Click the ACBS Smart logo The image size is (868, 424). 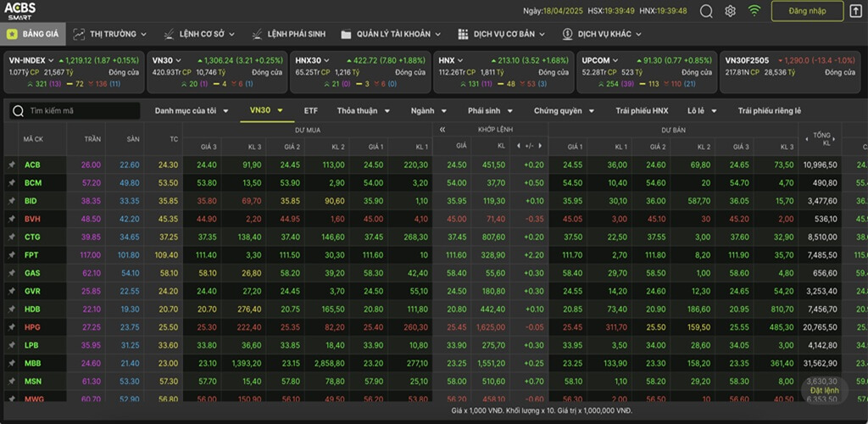click(20, 10)
